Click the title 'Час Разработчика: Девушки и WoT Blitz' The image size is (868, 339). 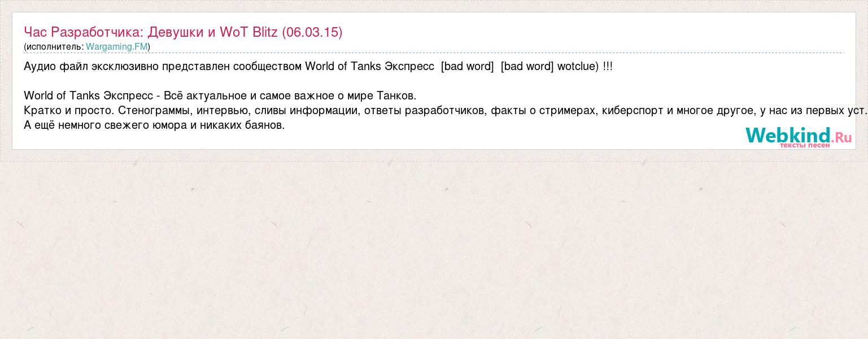pos(183,32)
